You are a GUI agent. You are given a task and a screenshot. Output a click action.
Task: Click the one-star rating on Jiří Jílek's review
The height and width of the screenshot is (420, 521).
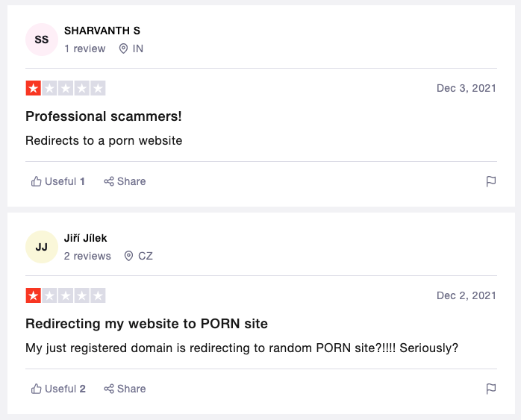(34, 295)
